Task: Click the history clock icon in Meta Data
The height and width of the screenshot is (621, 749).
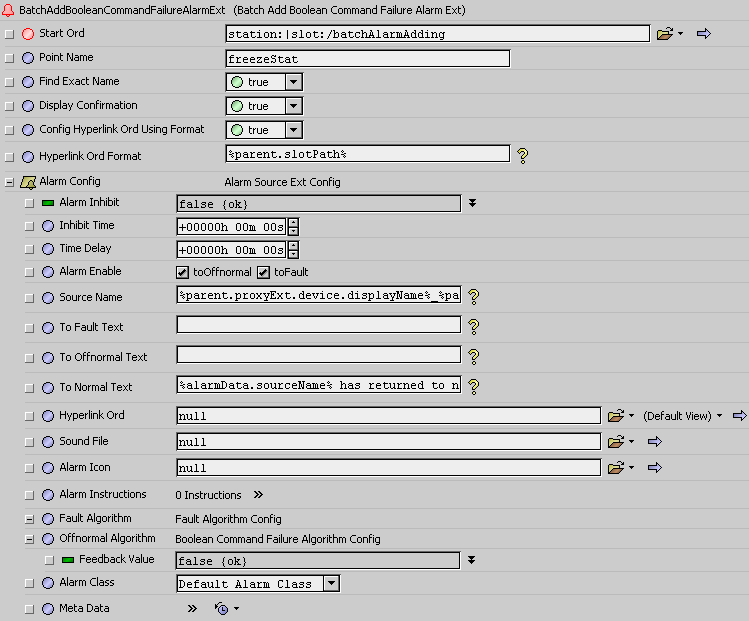Action: 222,608
